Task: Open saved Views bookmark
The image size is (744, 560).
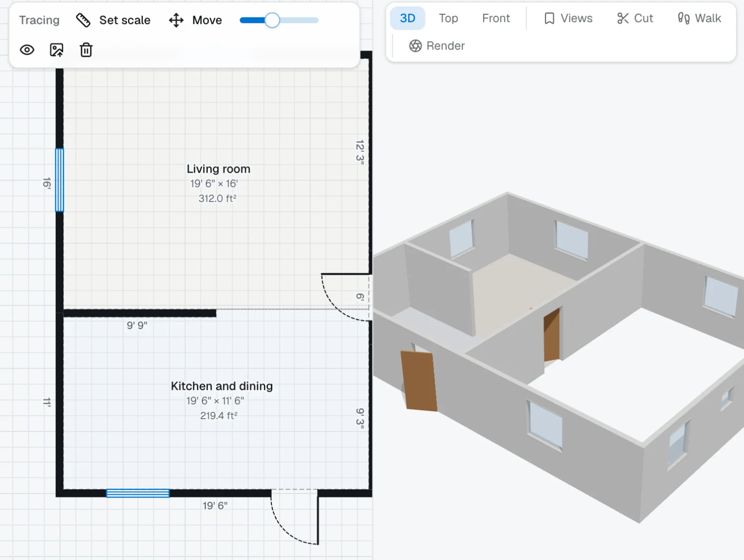Action: 568,18
